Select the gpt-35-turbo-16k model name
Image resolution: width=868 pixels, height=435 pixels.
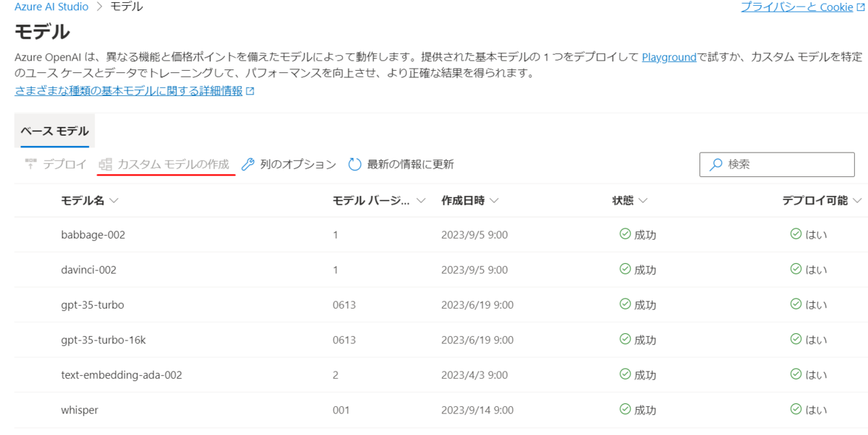103,340
